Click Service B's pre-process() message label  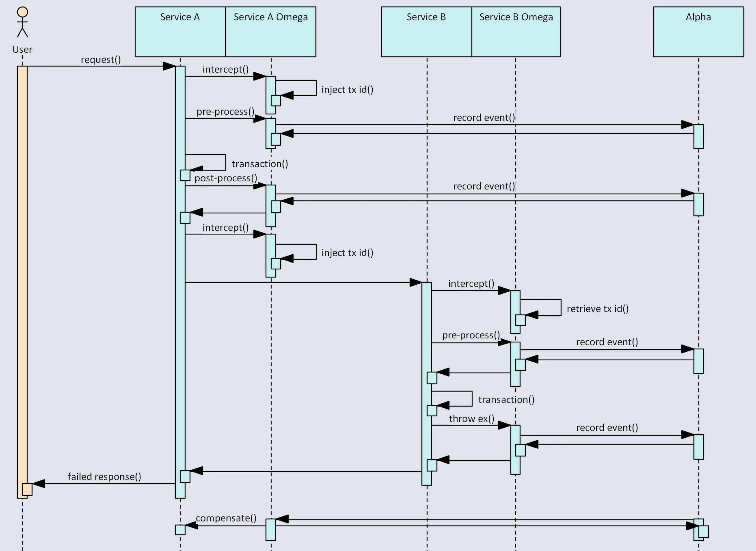coord(471,335)
